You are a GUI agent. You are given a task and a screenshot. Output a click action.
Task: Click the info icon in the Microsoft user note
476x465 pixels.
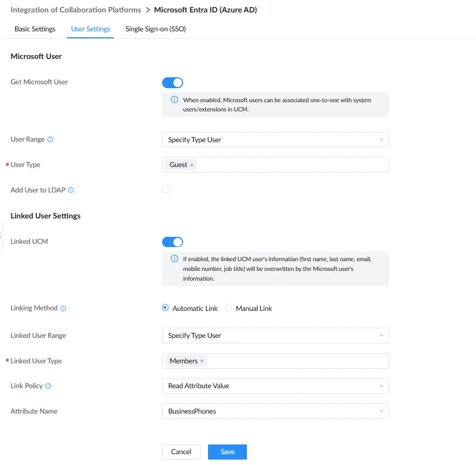175,99
